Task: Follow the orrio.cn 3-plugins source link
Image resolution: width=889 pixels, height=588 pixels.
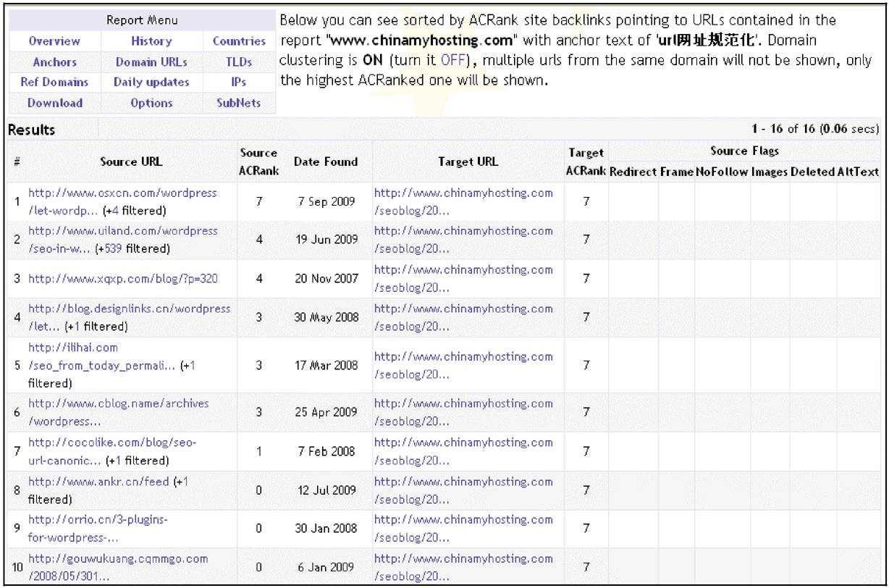Action: point(98,529)
